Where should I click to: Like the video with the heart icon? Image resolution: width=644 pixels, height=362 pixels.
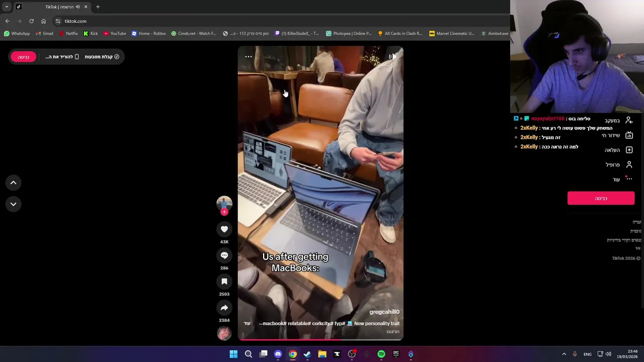pos(224,229)
